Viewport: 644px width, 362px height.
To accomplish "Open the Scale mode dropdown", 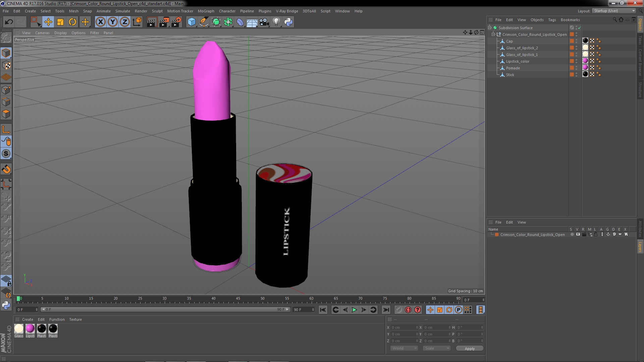I will pos(437,349).
